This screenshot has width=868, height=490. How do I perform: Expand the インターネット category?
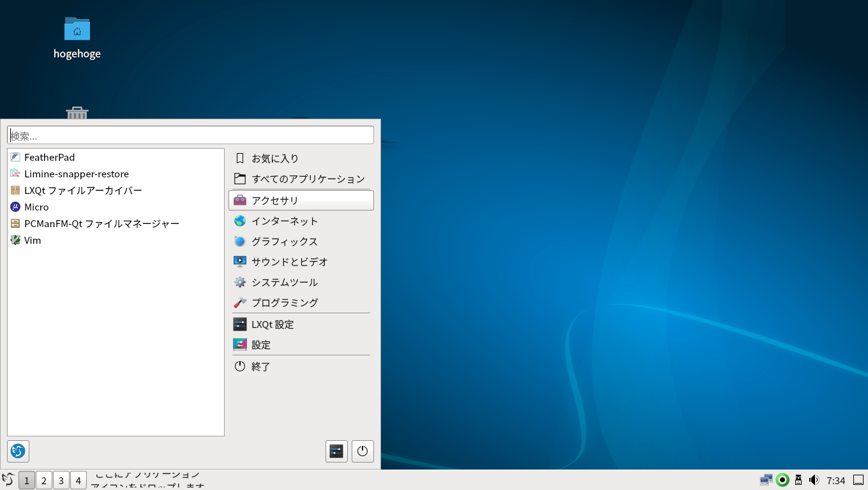click(x=284, y=221)
